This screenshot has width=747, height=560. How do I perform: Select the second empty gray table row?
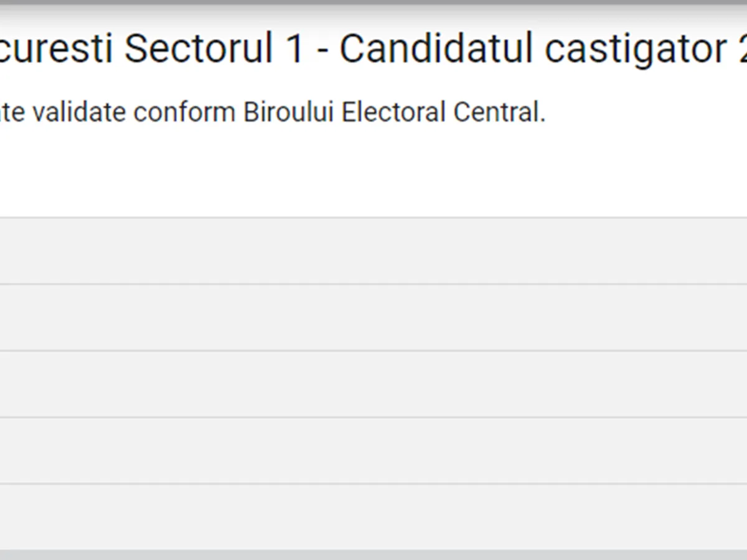(x=374, y=317)
